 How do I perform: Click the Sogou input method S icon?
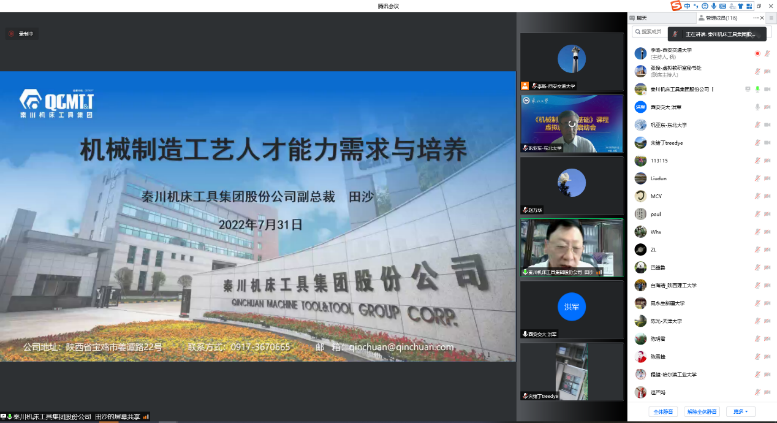point(676,6)
